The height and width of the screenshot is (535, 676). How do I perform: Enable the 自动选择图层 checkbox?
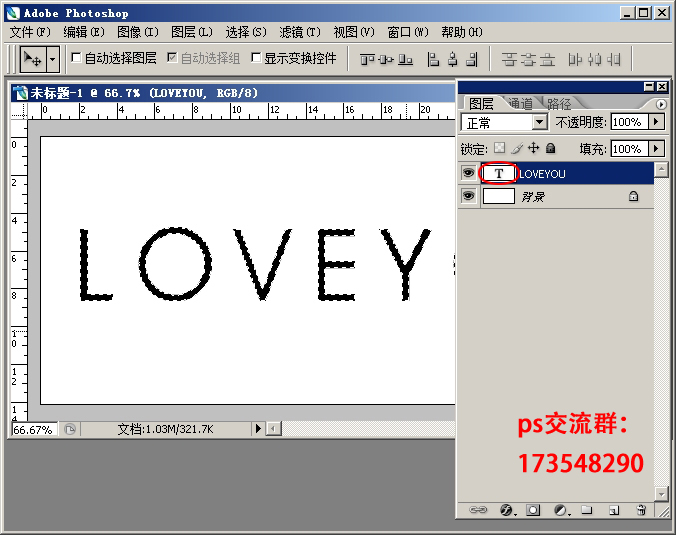click(x=76, y=58)
